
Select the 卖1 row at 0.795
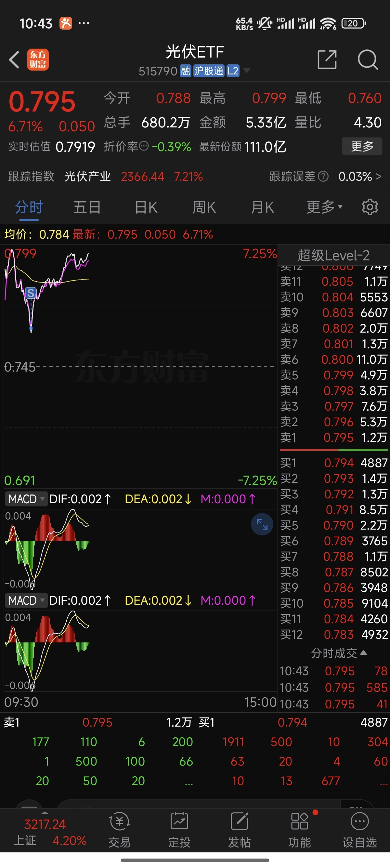click(x=334, y=437)
